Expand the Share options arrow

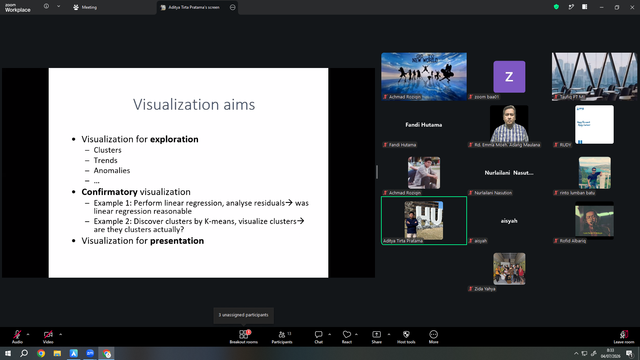click(x=389, y=334)
